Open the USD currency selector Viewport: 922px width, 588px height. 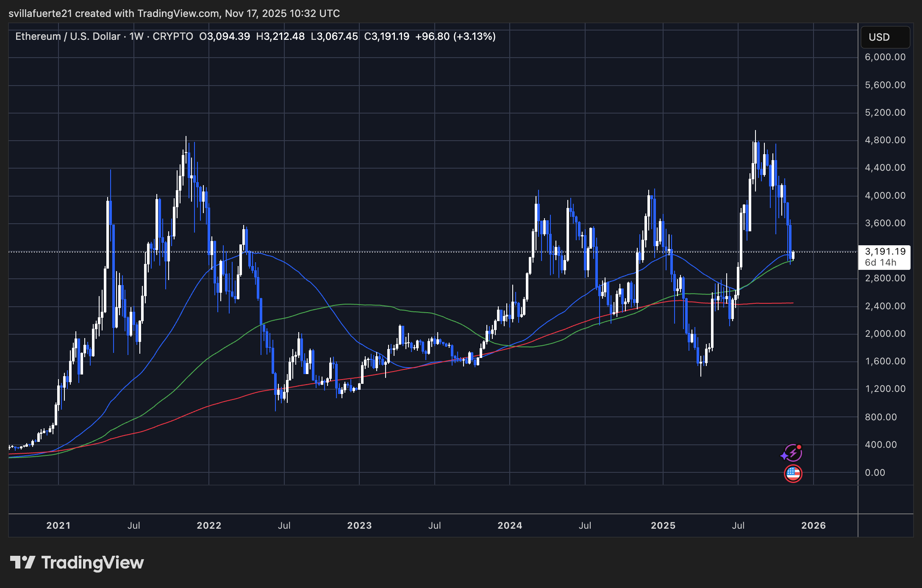tap(885, 37)
